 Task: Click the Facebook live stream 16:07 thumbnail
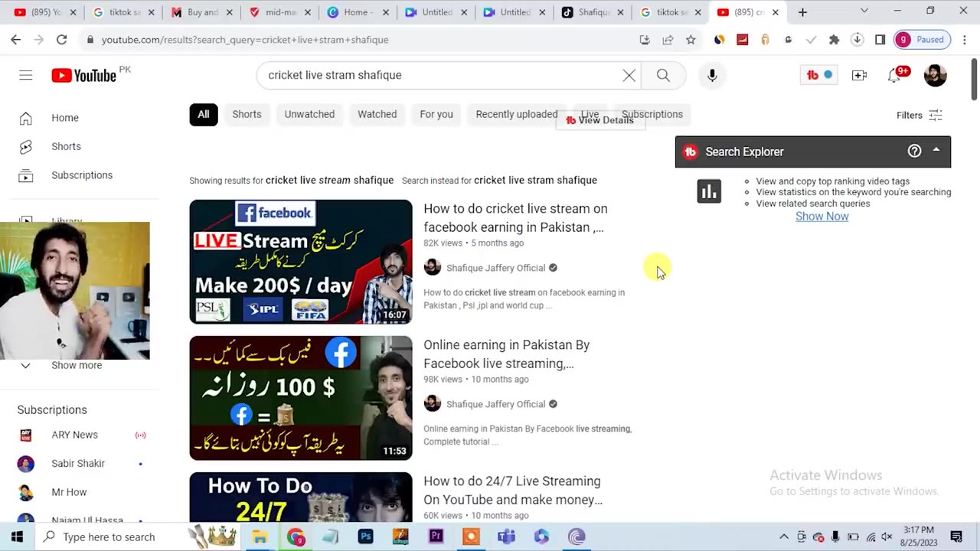[301, 262]
